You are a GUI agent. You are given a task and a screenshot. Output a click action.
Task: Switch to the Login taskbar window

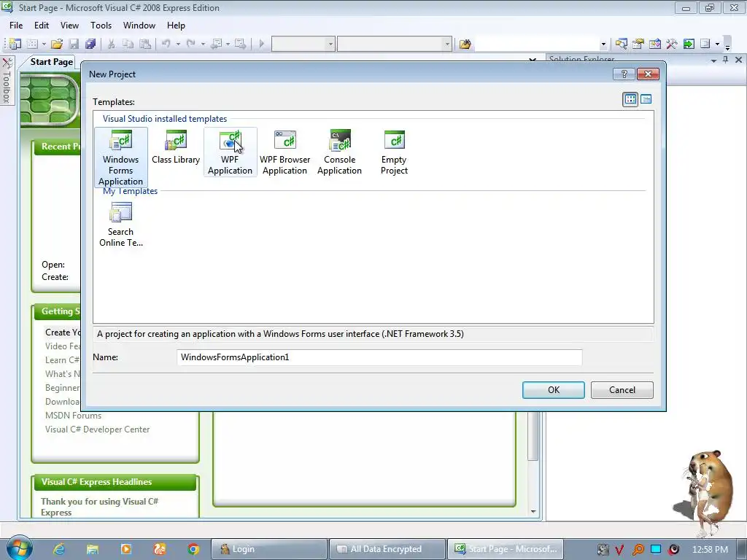(269, 549)
